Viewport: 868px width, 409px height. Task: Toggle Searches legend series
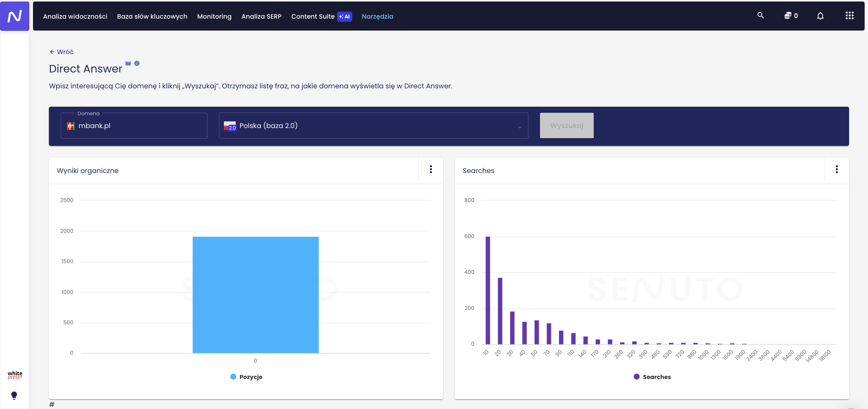652,377
